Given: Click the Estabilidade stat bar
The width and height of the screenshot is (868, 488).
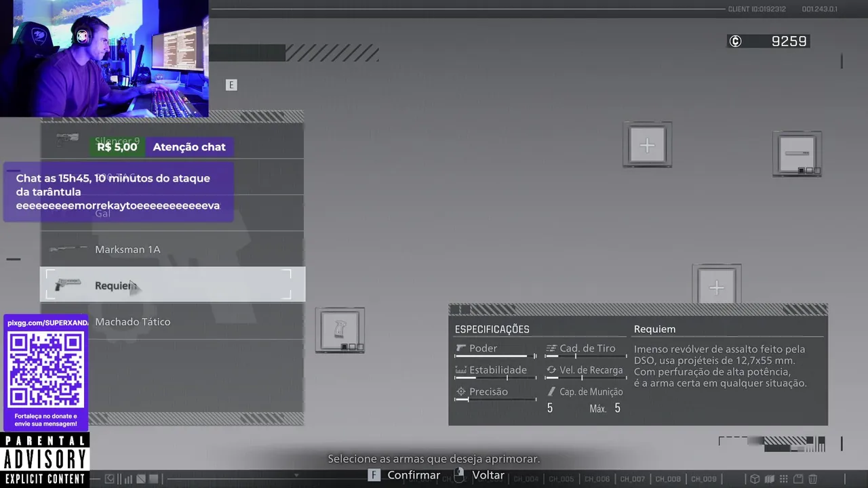Looking at the screenshot, I should click(495, 378).
